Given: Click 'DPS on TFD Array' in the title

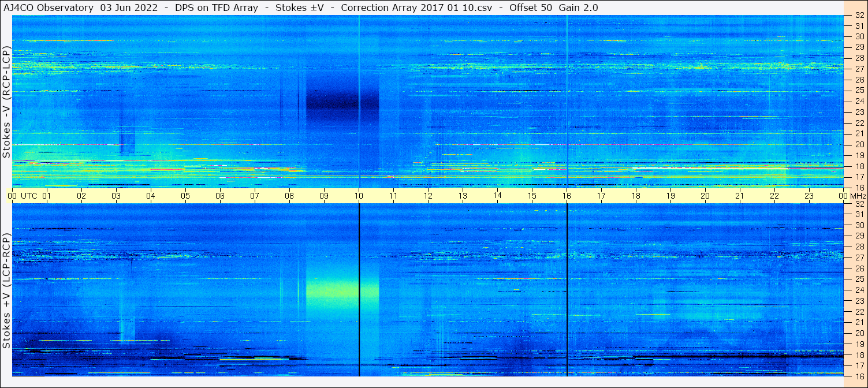Looking at the screenshot, I should 217,8.
